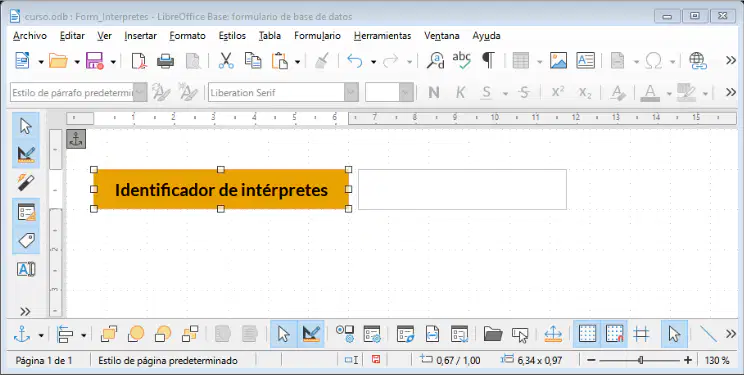
Task: Toggle underline (S) formatting
Action: (486, 93)
